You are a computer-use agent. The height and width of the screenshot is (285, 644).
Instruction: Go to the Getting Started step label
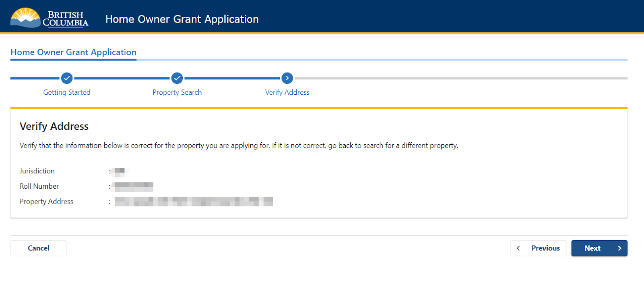pyautogui.click(x=67, y=92)
